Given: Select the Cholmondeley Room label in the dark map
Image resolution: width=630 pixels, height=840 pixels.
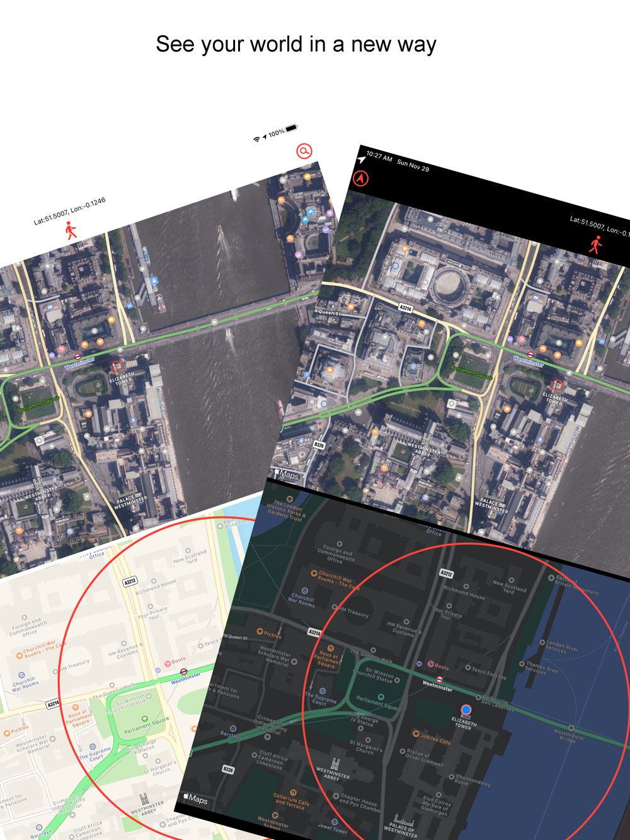Looking at the screenshot, I should (x=472, y=780).
